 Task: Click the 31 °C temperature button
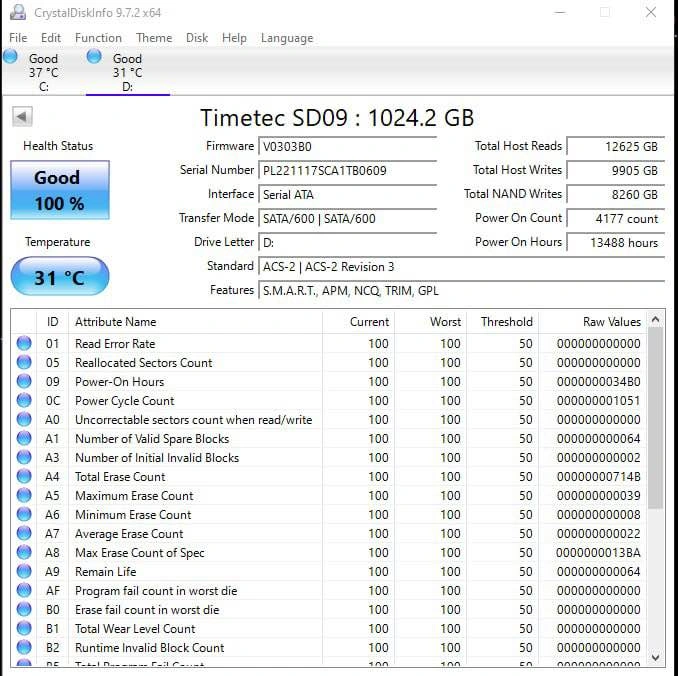pyautogui.click(x=60, y=277)
